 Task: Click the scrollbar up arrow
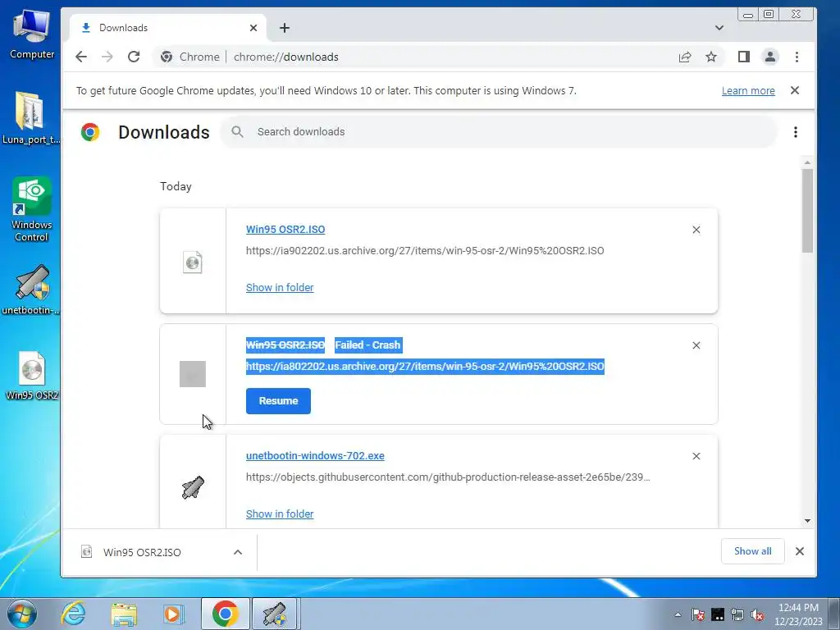807,162
